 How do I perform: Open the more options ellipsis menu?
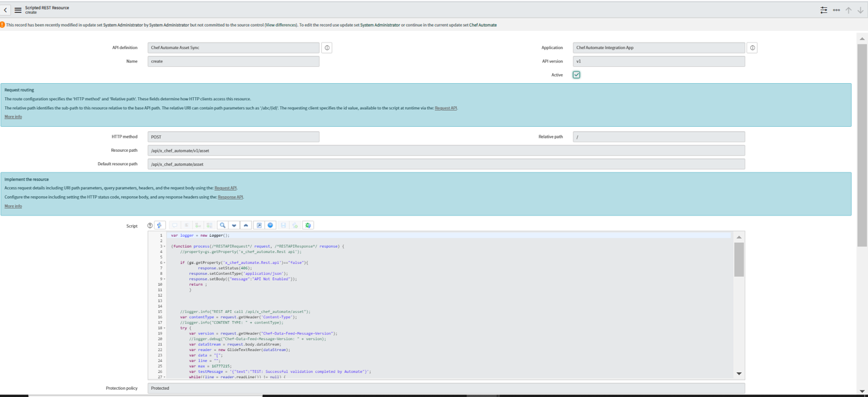point(836,10)
